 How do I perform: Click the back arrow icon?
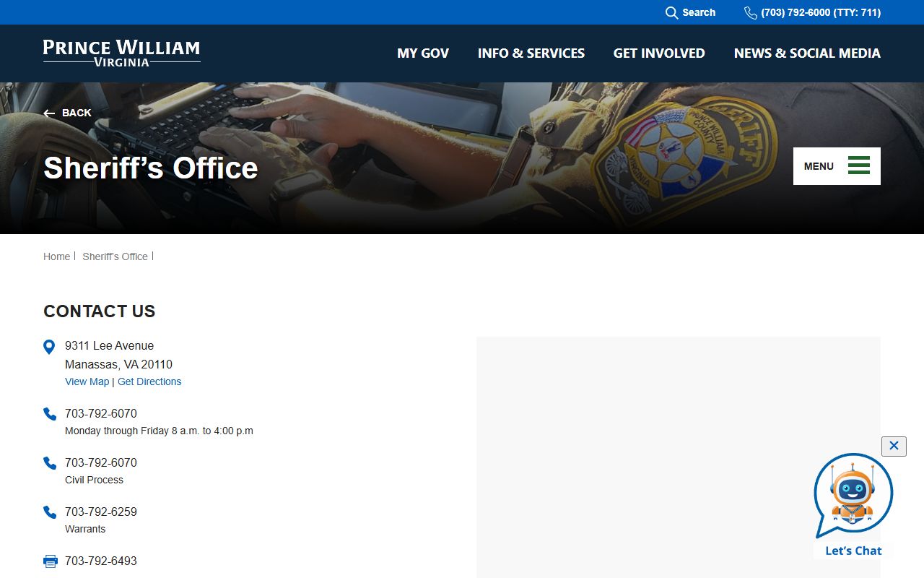click(x=49, y=113)
